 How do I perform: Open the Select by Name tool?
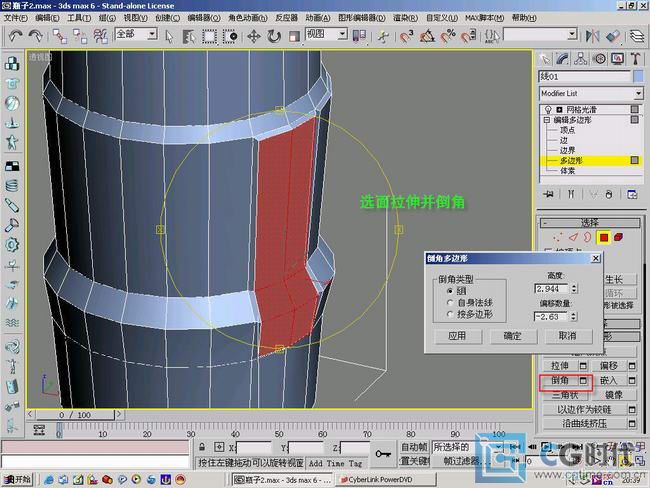coord(189,36)
